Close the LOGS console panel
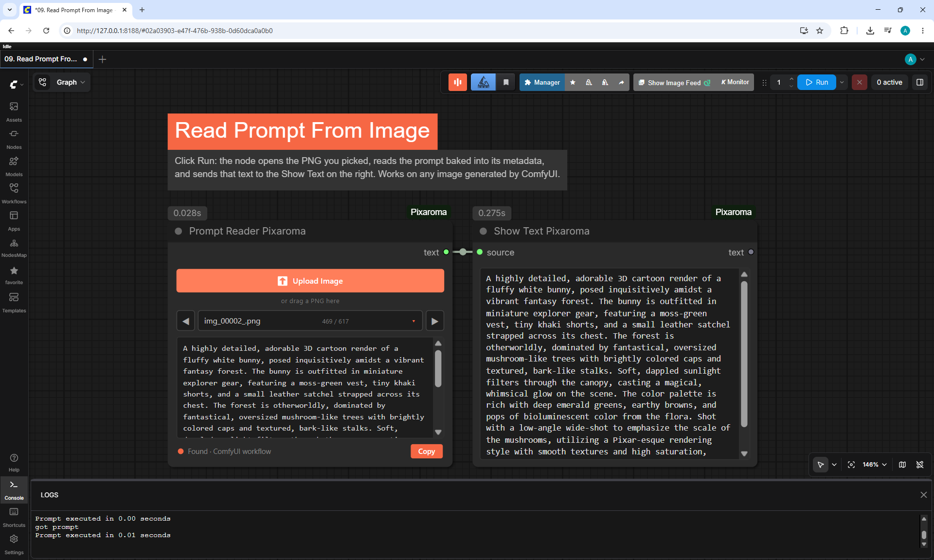This screenshot has height=560, width=934. (x=923, y=495)
